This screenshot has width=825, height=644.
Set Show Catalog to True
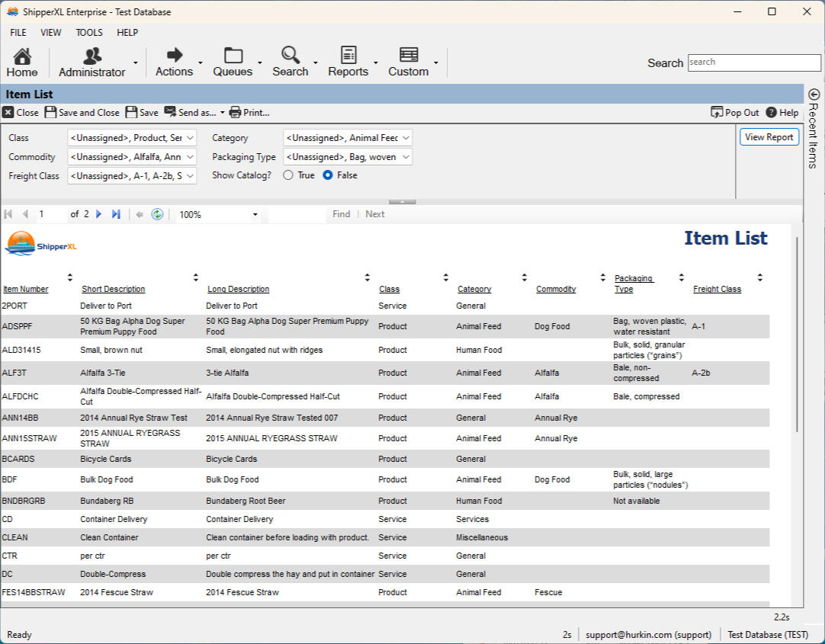coord(288,175)
